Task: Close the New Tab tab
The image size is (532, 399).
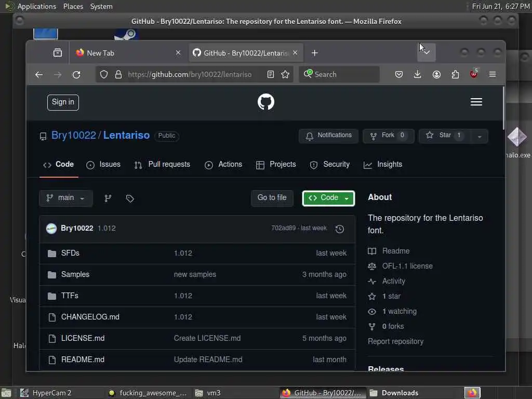Action: (178, 52)
